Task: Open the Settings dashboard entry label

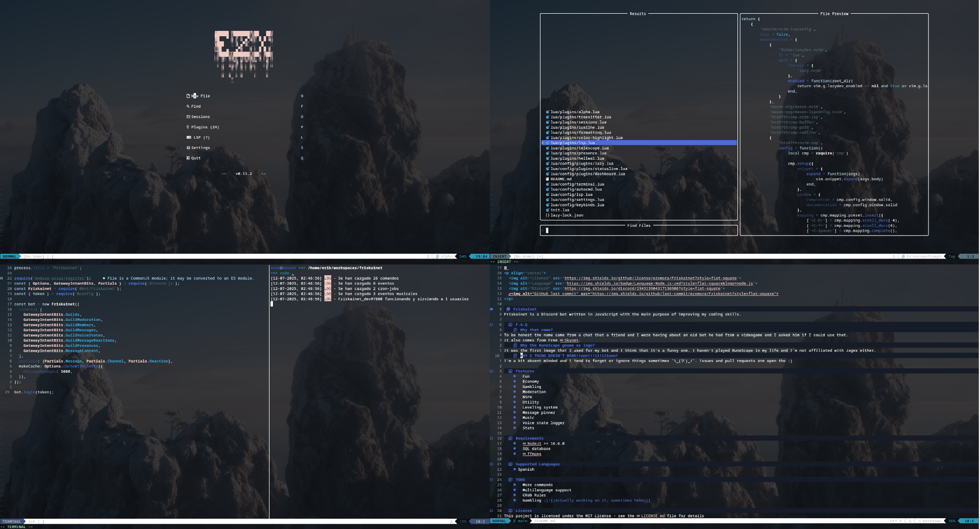Action: (200, 148)
